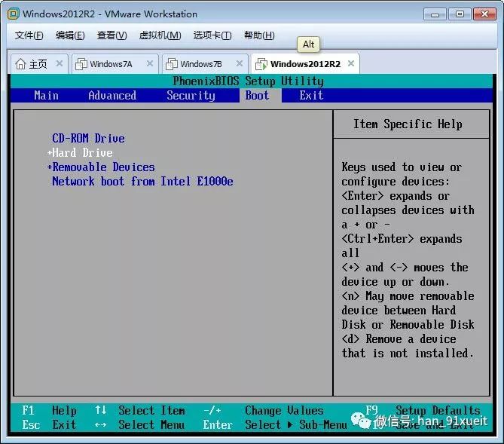This screenshot has width=504, height=444.
Task: Open the 选项卡(T) menu
Action: tap(212, 35)
